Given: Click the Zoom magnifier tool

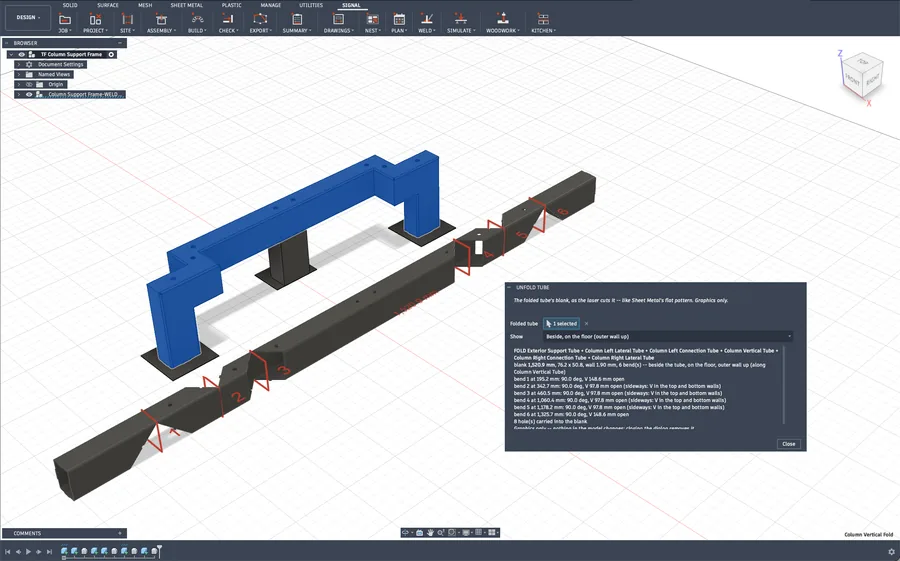Looking at the screenshot, I should pos(441,533).
